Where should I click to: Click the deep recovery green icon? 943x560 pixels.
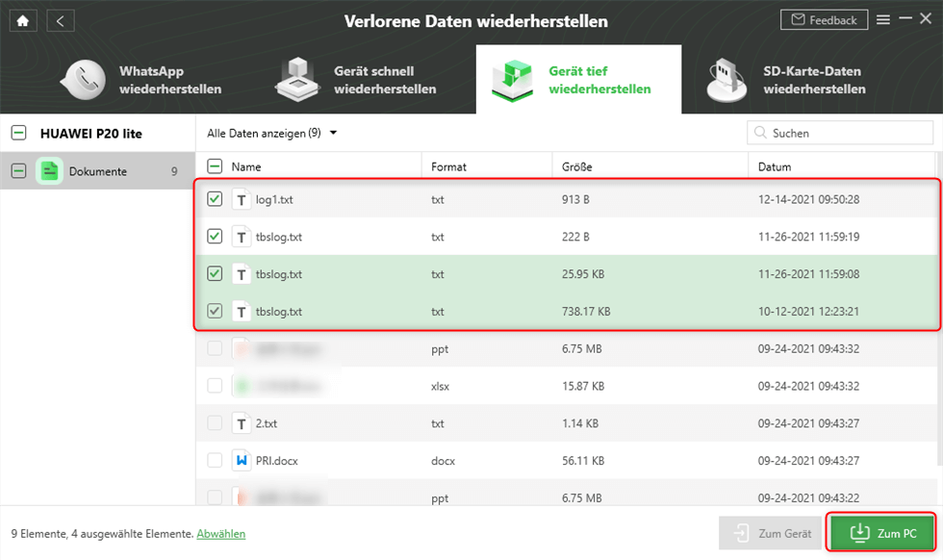click(512, 80)
